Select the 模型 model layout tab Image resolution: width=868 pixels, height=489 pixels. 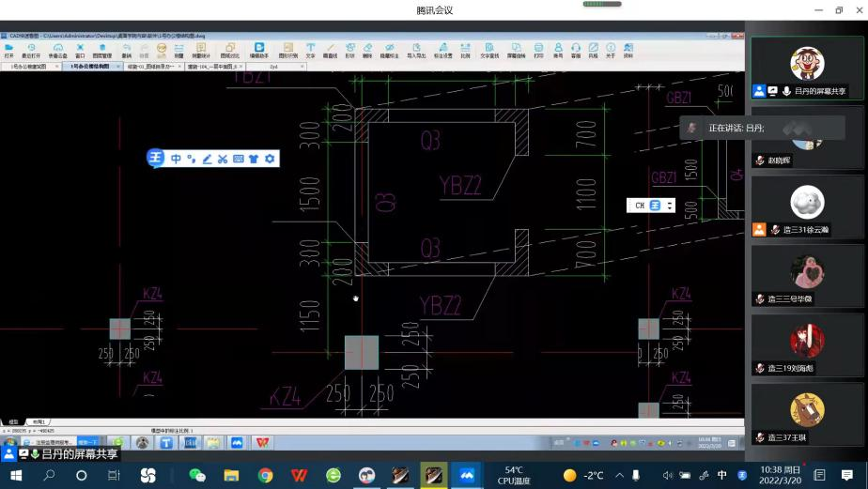13,422
